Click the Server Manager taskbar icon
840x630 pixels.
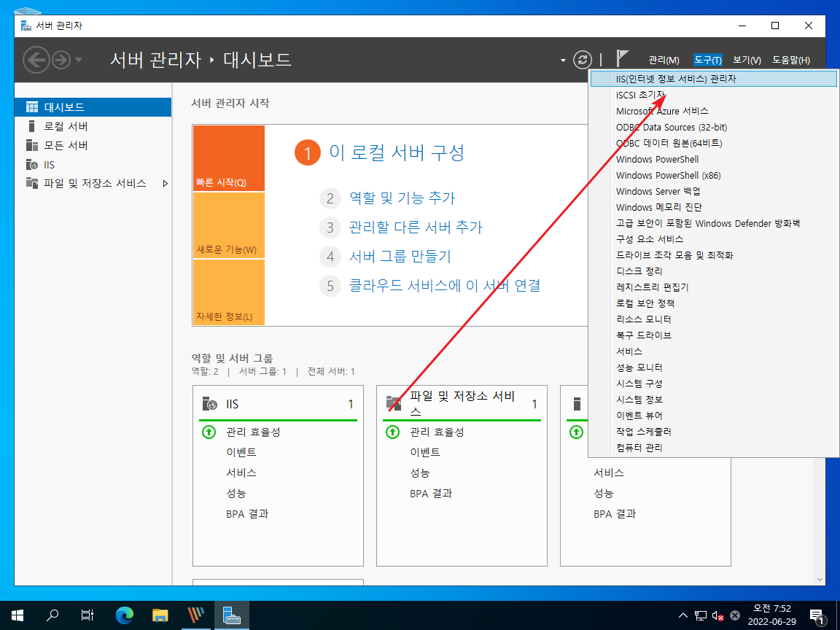(x=231, y=615)
